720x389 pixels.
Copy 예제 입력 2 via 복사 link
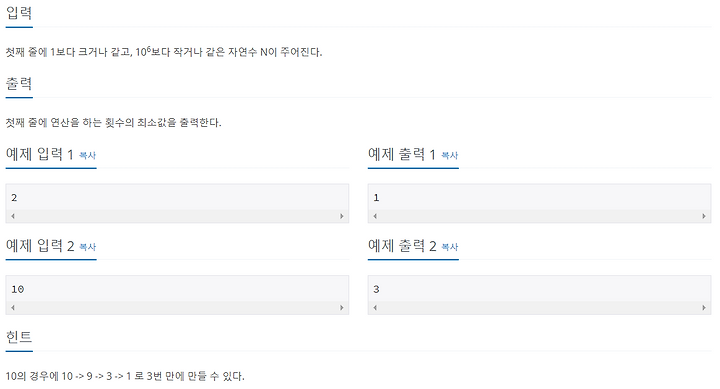coord(87,247)
